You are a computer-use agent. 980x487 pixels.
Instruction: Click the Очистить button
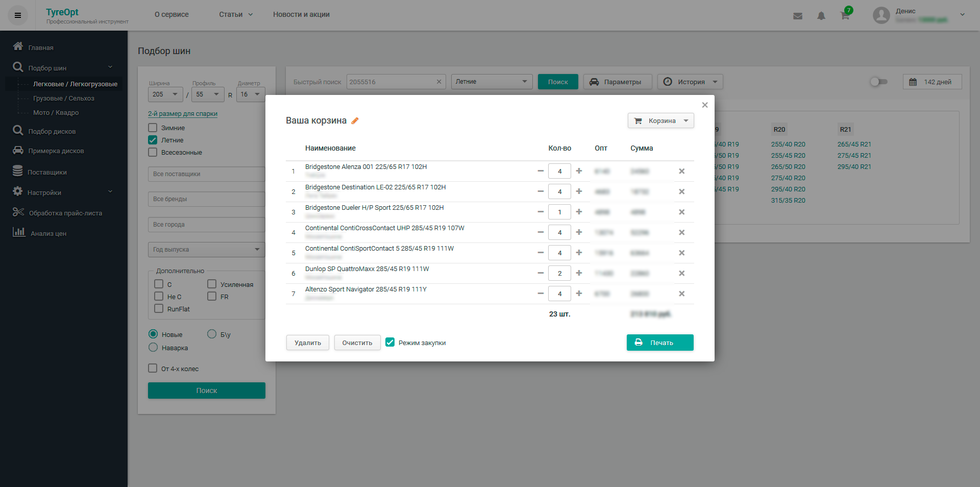[x=357, y=343]
